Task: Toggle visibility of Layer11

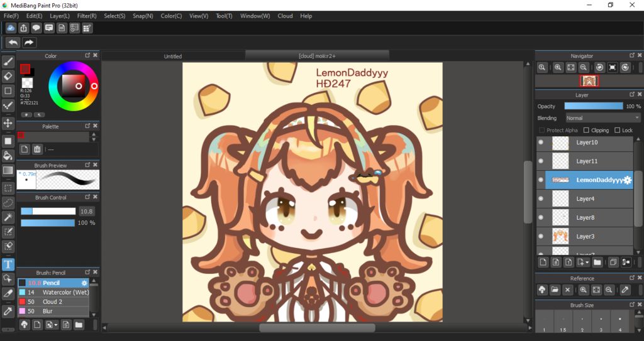Action: point(541,161)
